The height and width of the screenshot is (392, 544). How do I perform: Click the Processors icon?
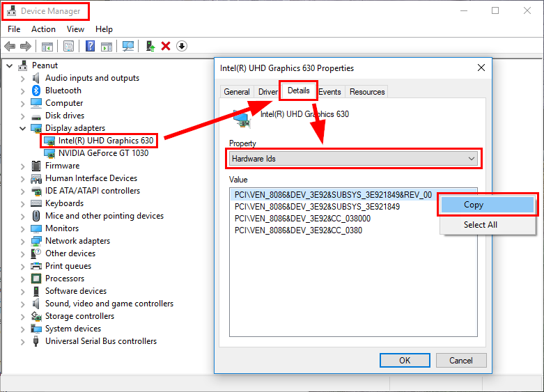(x=36, y=279)
